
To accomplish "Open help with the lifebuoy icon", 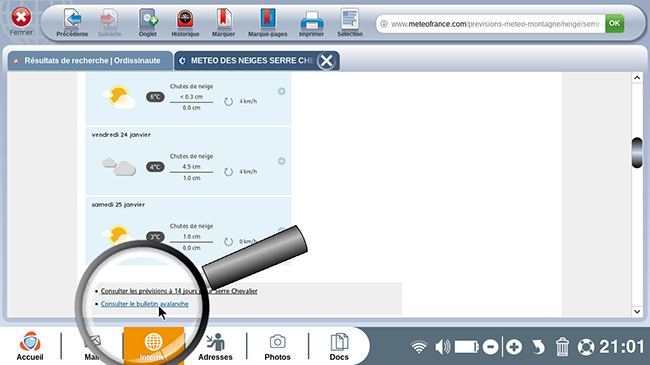I will [x=586, y=347].
